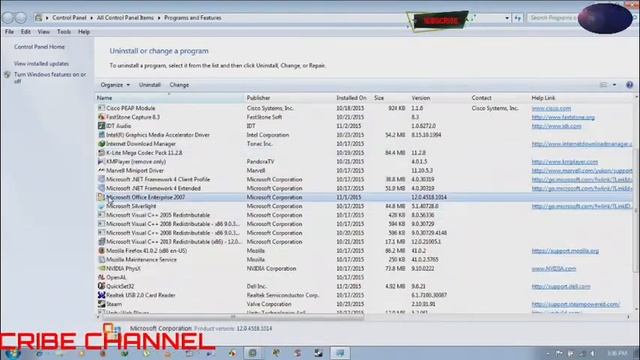The image size is (640, 360).
Task: Click the Change button
Action: pyautogui.click(x=179, y=85)
